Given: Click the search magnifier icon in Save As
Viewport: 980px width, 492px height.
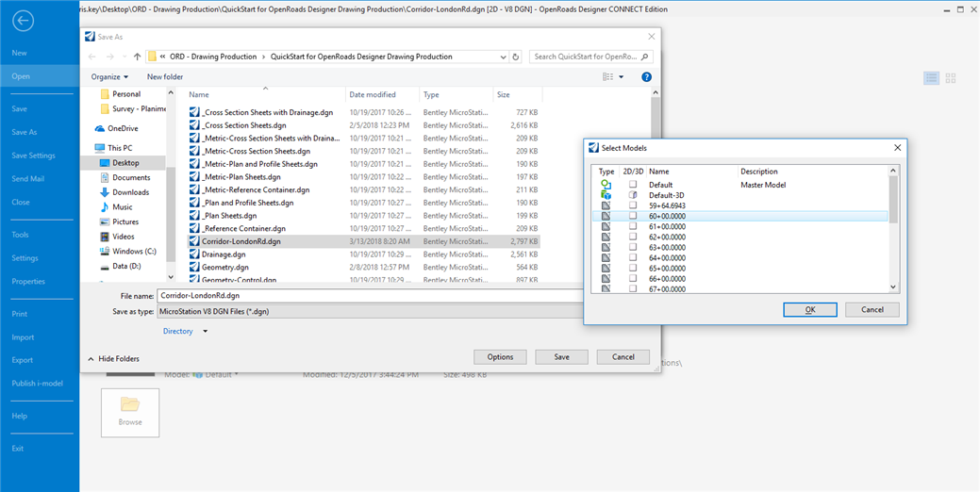Looking at the screenshot, I should 645,57.
